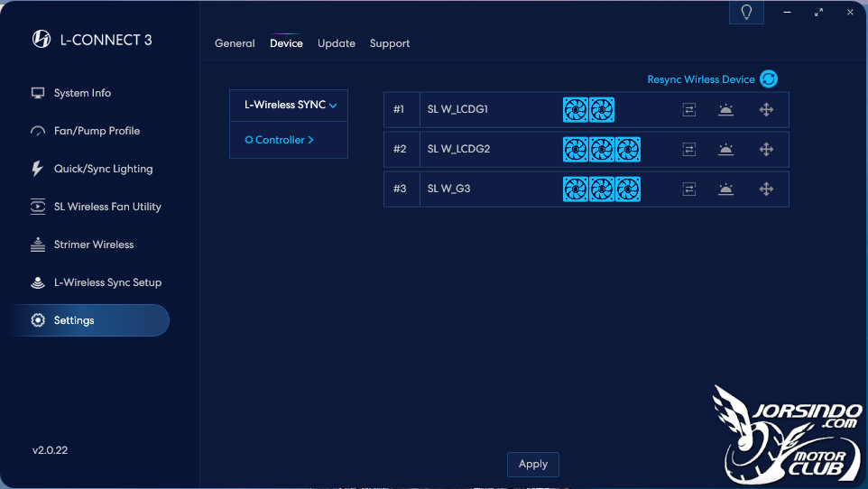
Task: Select the second fan icon in SL W_LCDG1
Action: pos(602,110)
